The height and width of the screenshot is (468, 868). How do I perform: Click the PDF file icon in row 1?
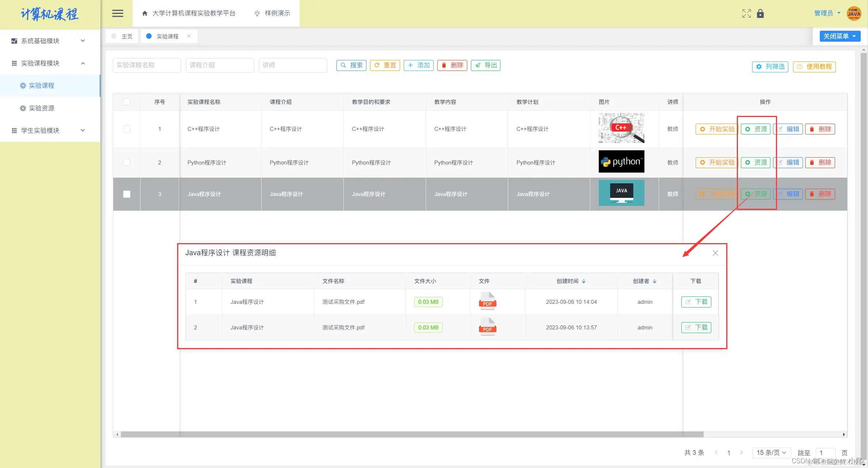pyautogui.click(x=487, y=301)
